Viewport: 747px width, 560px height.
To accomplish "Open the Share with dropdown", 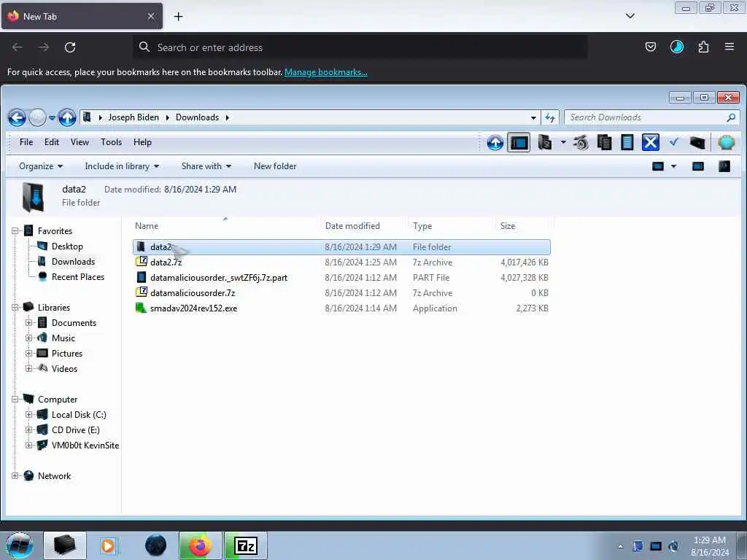I will (x=206, y=166).
